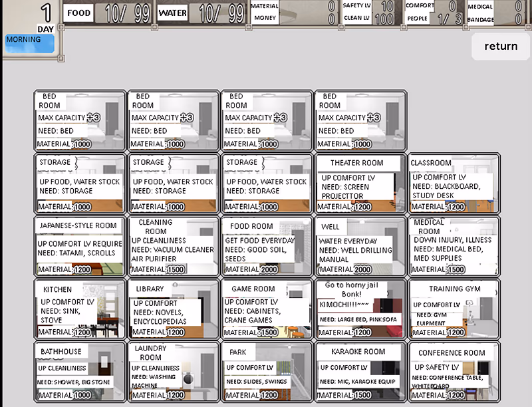Select the Park room card
Image resolution: width=532 pixels, height=407 pixels.
[267, 372]
